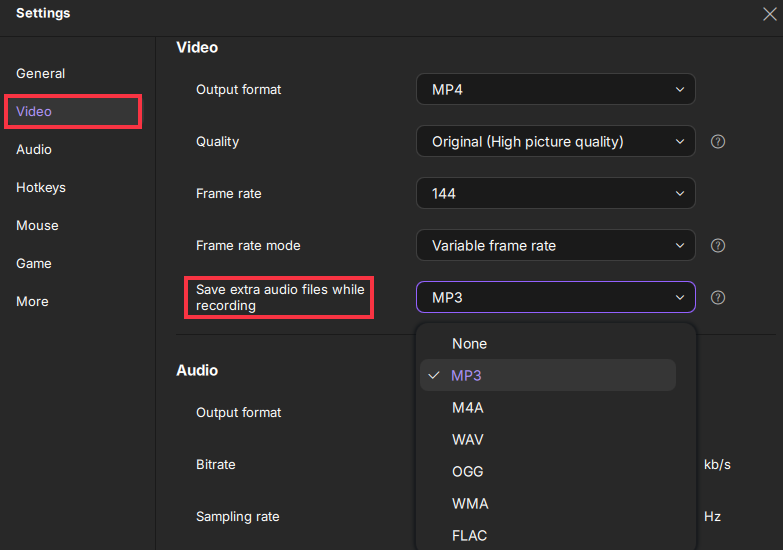Click the Output format label under Audio
Screen dimensions: 783x550
[239, 413]
